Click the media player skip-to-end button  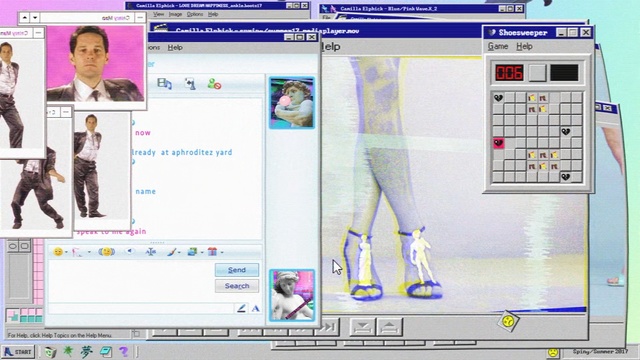[x=327, y=327]
